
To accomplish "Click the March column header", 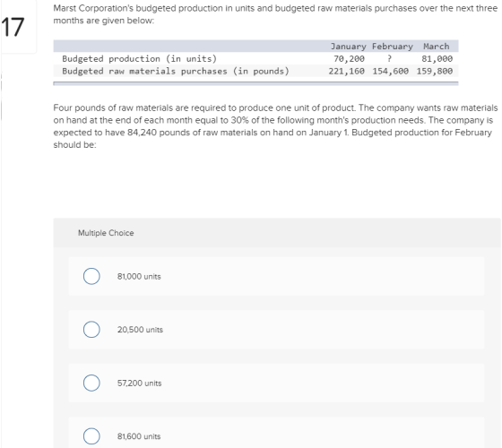I will tap(437, 47).
